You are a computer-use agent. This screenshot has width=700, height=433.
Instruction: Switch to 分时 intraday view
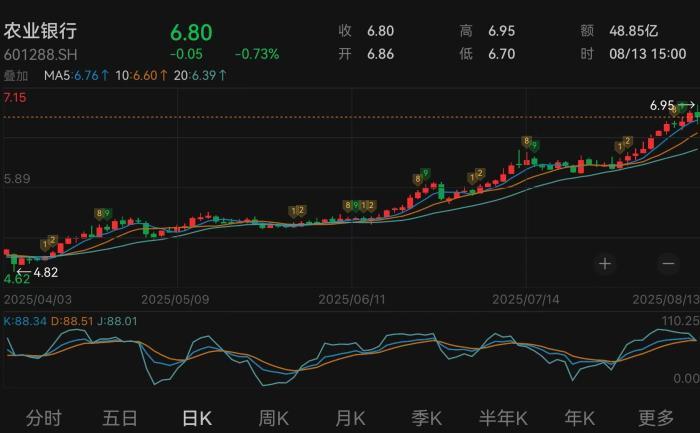pos(44,417)
